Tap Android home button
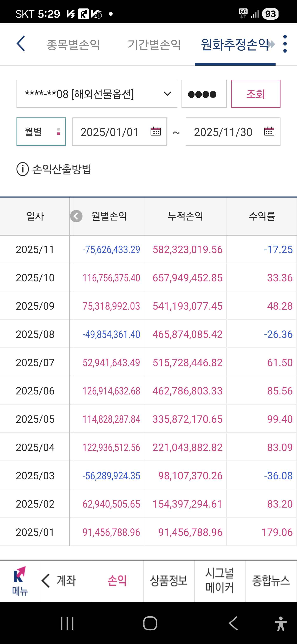This screenshot has width=297, height=644. coord(150,623)
